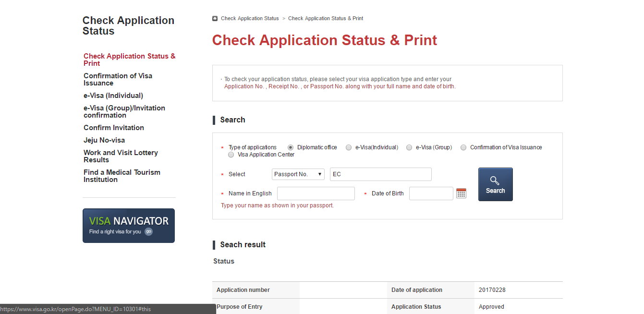This screenshot has width=644, height=314.
Task: Click the Application Status label cell
Action: pos(431,307)
